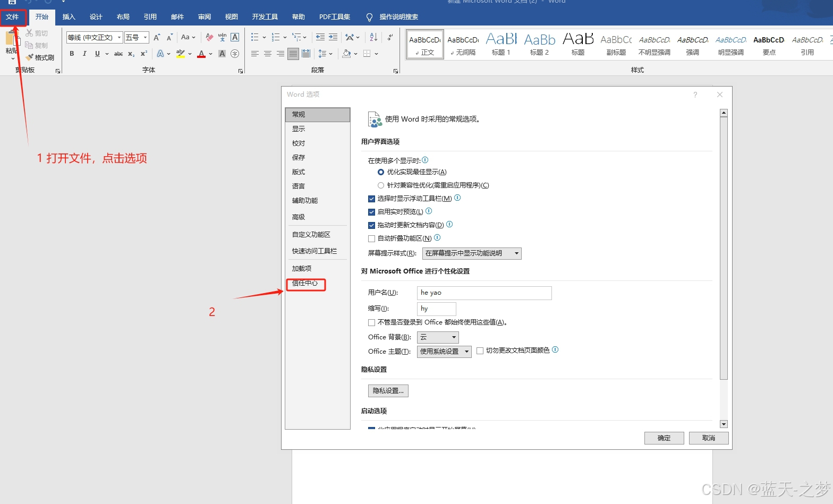The height and width of the screenshot is (504, 833).
Task: Decrease paragraph indent
Action: (x=320, y=37)
